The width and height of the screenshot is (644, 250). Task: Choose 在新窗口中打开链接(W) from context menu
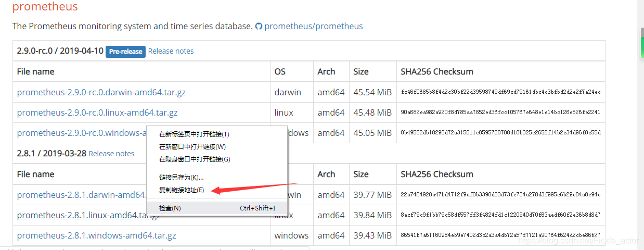tap(217, 147)
